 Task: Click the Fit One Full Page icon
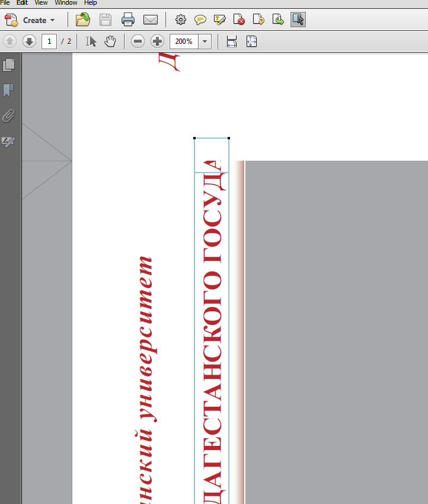(251, 42)
